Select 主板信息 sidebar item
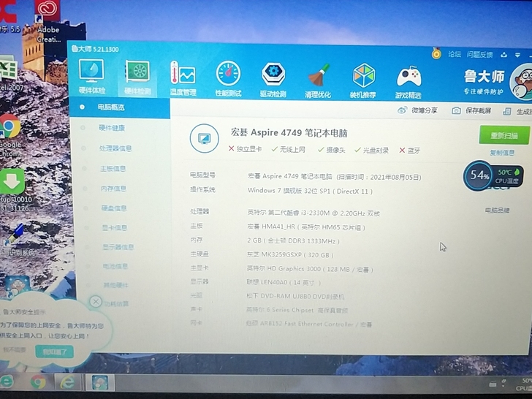The height and width of the screenshot is (399, 532). [113, 169]
